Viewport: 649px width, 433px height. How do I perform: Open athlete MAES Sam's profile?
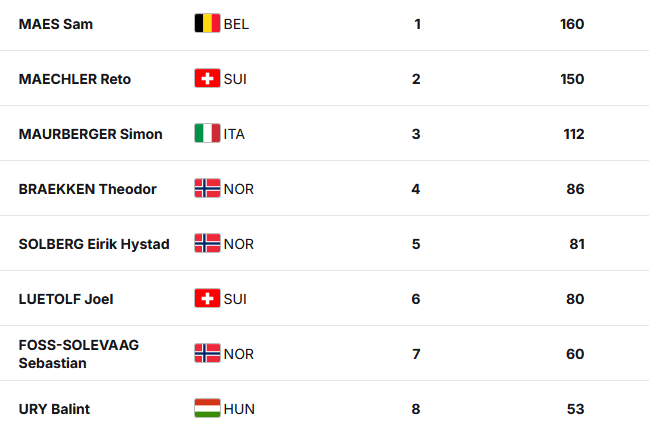pyautogui.click(x=56, y=24)
